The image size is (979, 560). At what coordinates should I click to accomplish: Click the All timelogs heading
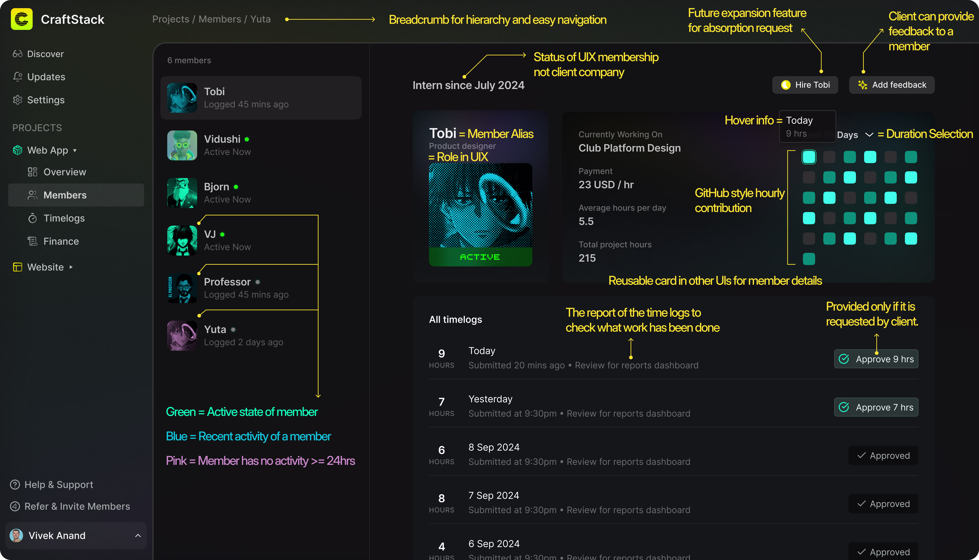456,320
